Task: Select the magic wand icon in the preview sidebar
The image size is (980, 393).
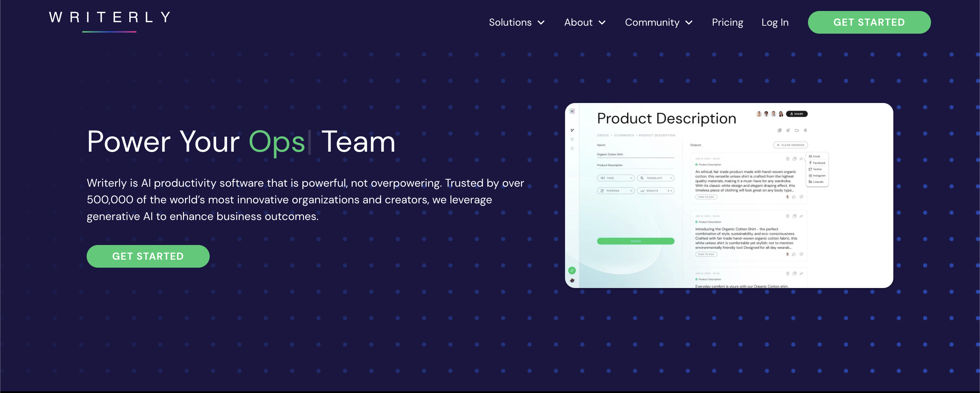Action: 572,130
